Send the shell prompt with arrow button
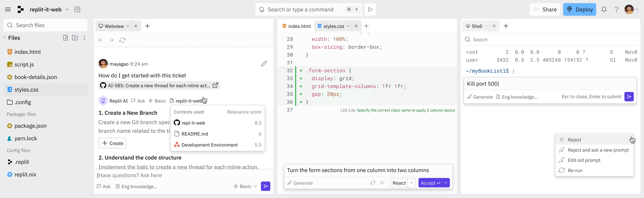Viewport: 644px width, 198px height. 629,97
